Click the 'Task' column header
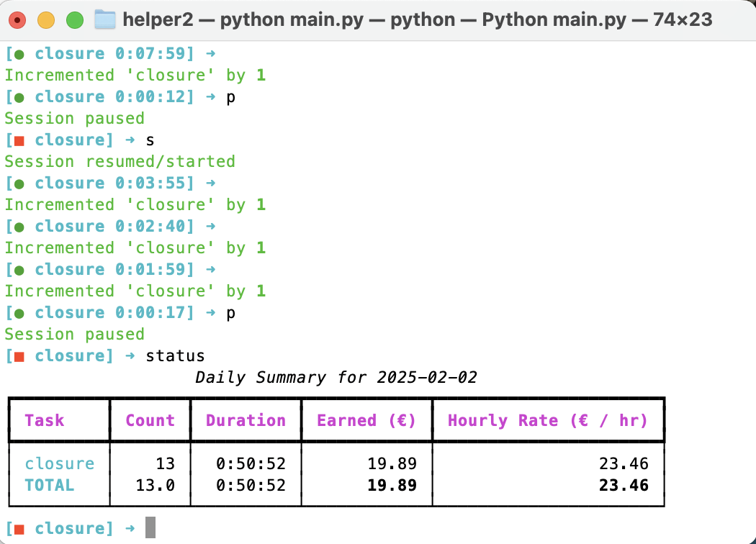 pyautogui.click(x=45, y=420)
